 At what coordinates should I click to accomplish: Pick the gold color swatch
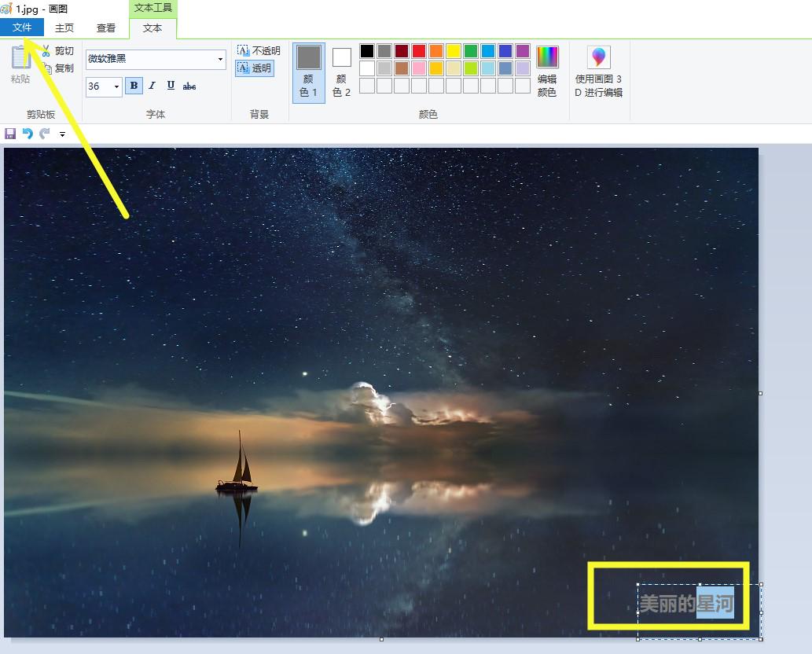point(436,68)
